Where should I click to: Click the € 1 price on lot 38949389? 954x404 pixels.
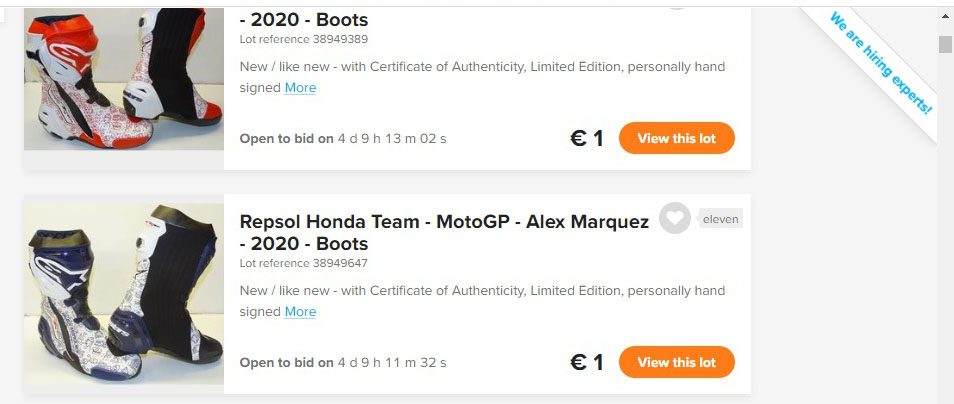pos(586,138)
